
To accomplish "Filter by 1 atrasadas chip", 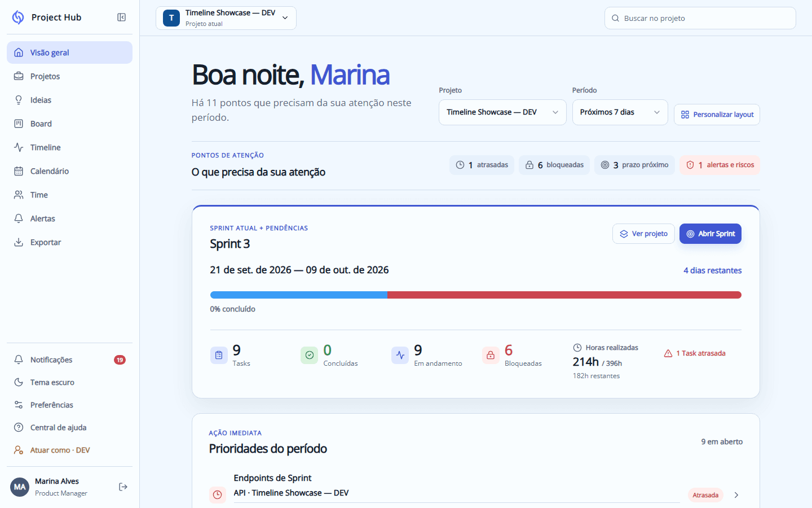I will [x=482, y=165].
